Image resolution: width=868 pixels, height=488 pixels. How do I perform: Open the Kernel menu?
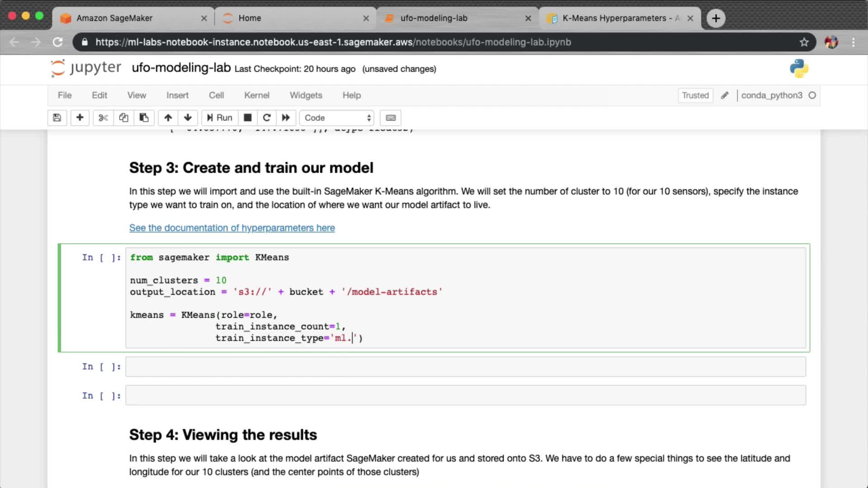pyautogui.click(x=256, y=95)
